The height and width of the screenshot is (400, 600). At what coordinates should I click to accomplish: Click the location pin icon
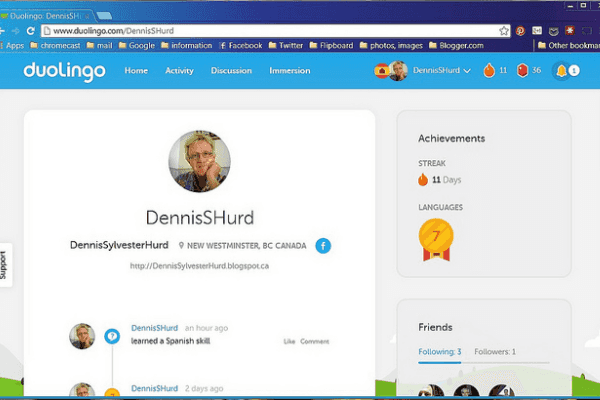(181, 245)
